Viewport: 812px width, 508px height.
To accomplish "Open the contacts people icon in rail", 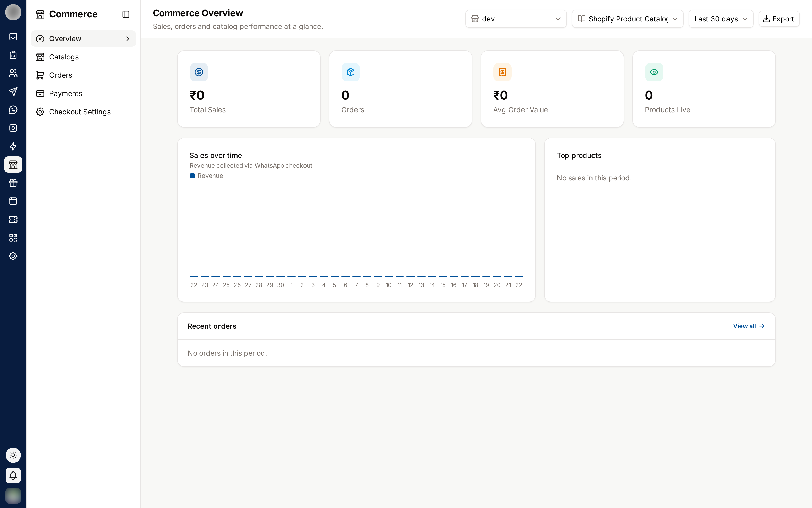I will pyautogui.click(x=13, y=73).
